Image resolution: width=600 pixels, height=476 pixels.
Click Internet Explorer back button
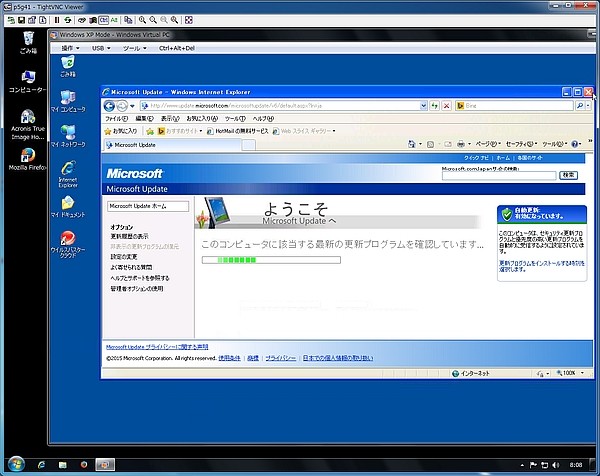pos(109,106)
